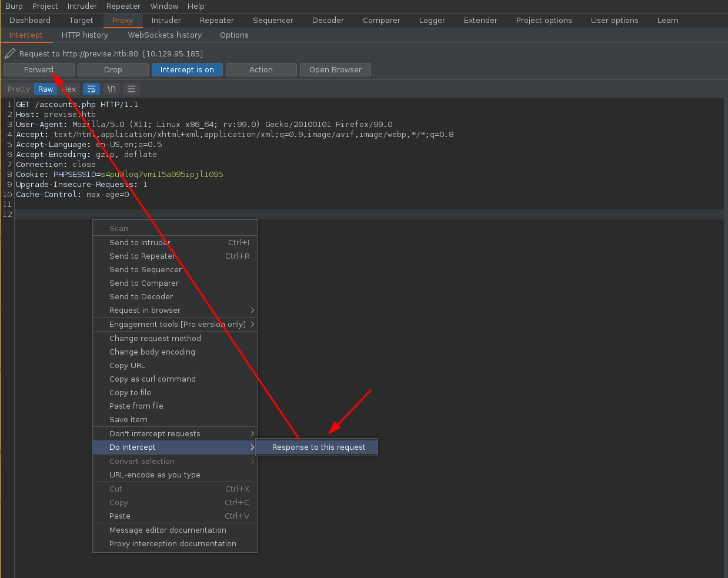
Task: Click the Open Browser button
Action: (x=336, y=70)
